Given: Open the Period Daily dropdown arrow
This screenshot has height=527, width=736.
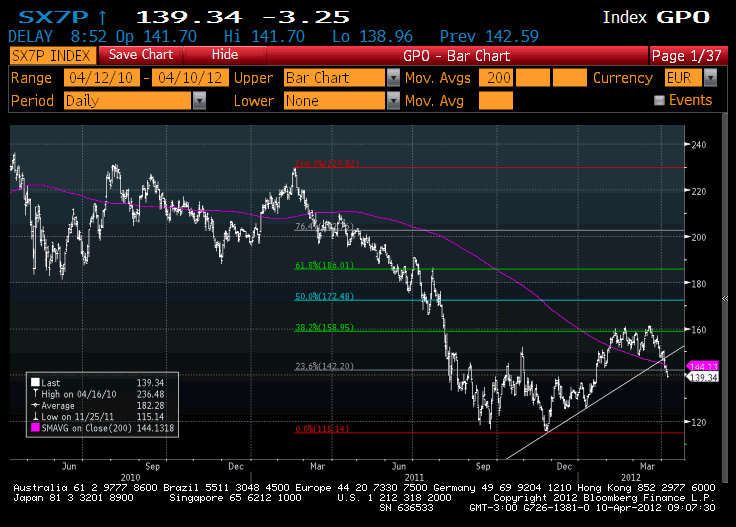Looking at the screenshot, I should [200, 100].
